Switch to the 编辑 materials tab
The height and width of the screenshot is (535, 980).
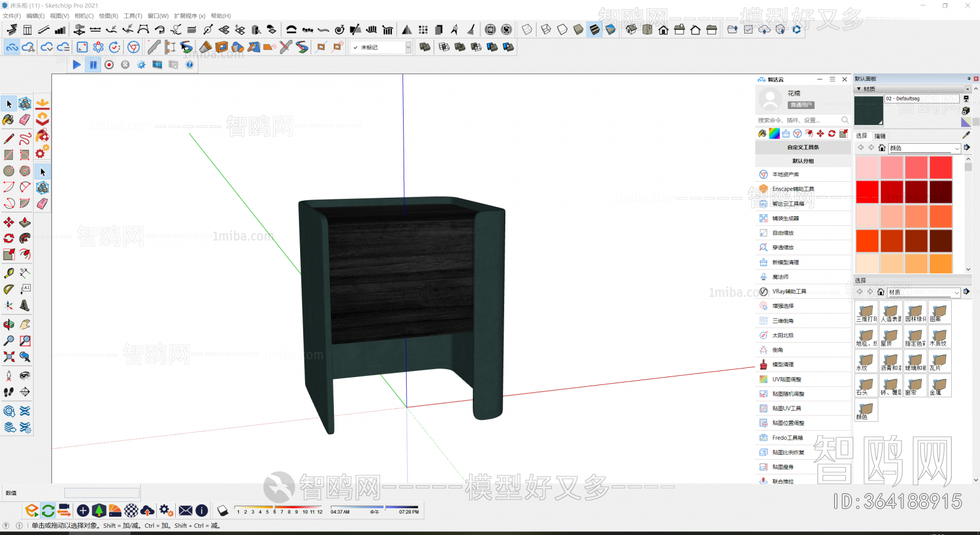[880, 136]
